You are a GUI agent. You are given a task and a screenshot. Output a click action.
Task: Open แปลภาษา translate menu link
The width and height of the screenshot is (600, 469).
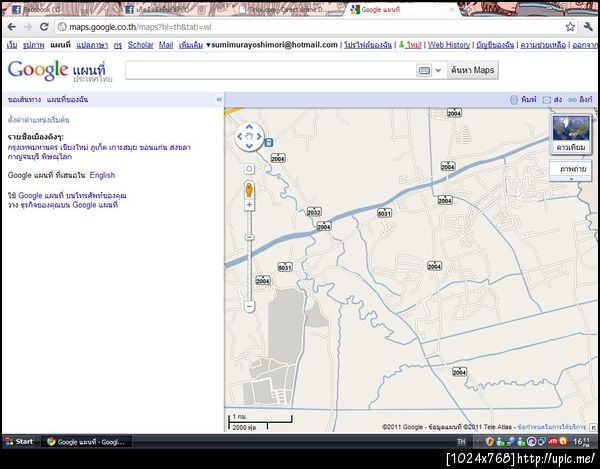(x=92, y=45)
